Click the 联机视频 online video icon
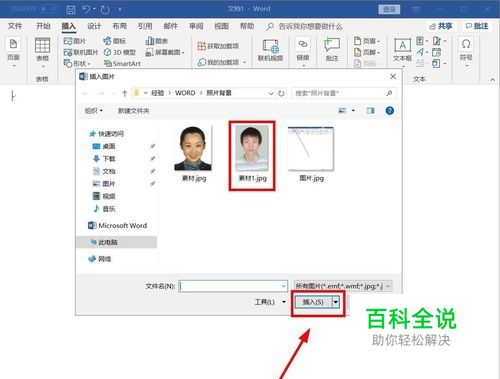Screen dimensions: 500x379 [270, 50]
